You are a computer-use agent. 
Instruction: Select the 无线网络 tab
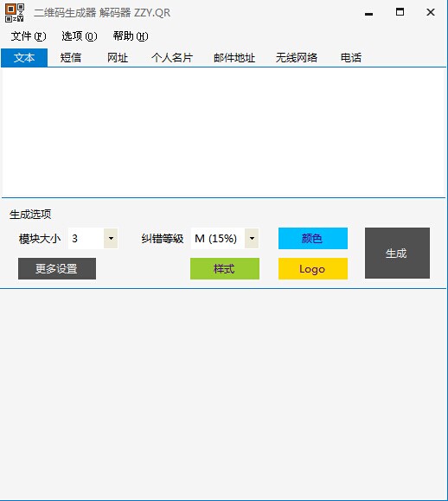pyautogui.click(x=297, y=58)
